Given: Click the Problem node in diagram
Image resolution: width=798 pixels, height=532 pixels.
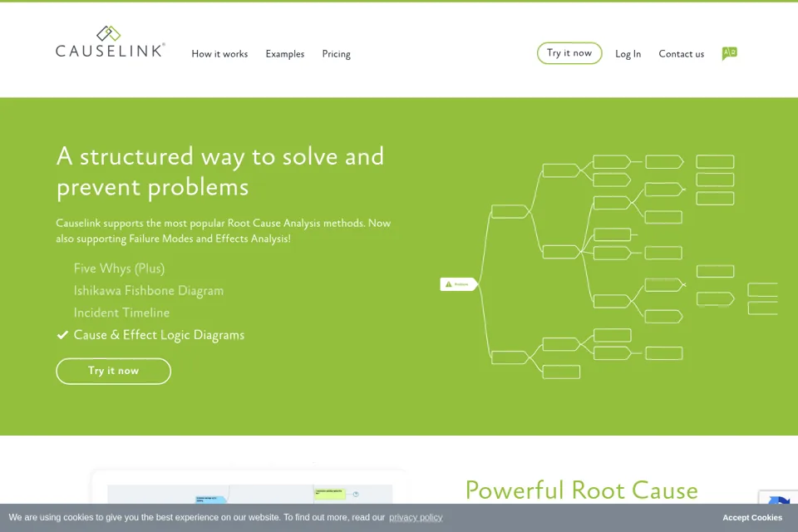Looking at the screenshot, I should pos(459,284).
